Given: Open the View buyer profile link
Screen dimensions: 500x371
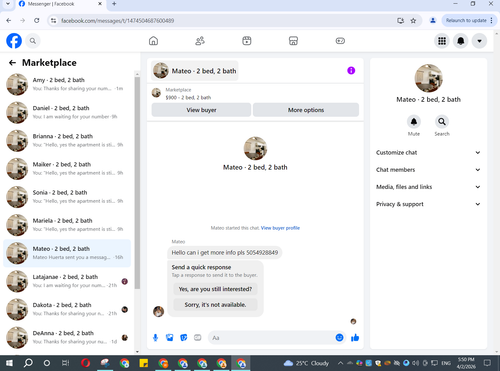Looking at the screenshot, I should [x=280, y=228].
